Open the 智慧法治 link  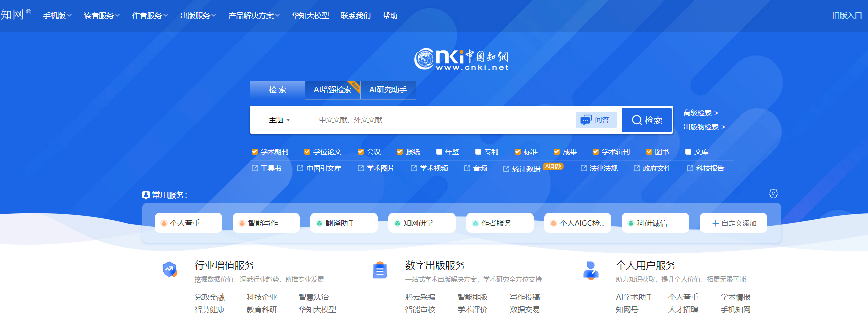[314, 297]
